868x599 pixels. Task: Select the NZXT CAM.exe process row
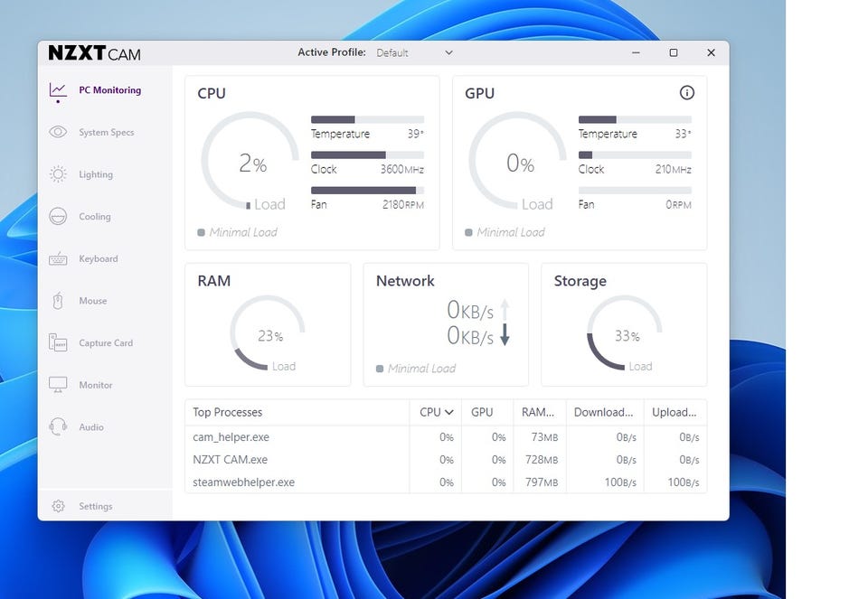[x=446, y=460]
